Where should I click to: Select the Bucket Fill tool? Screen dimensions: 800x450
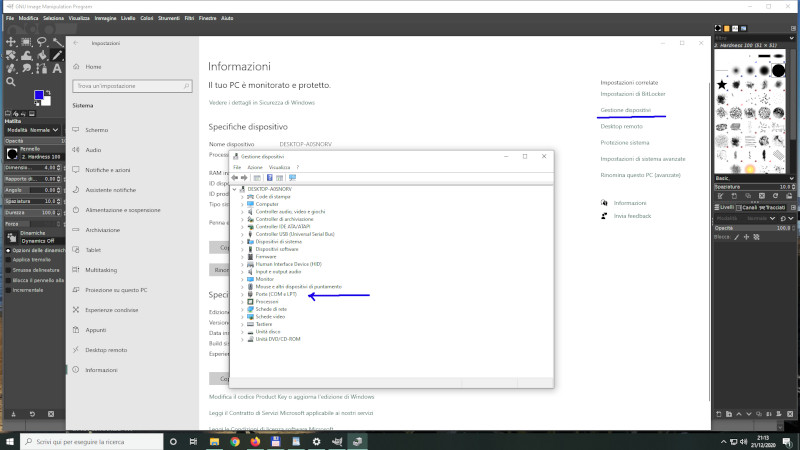point(42,55)
